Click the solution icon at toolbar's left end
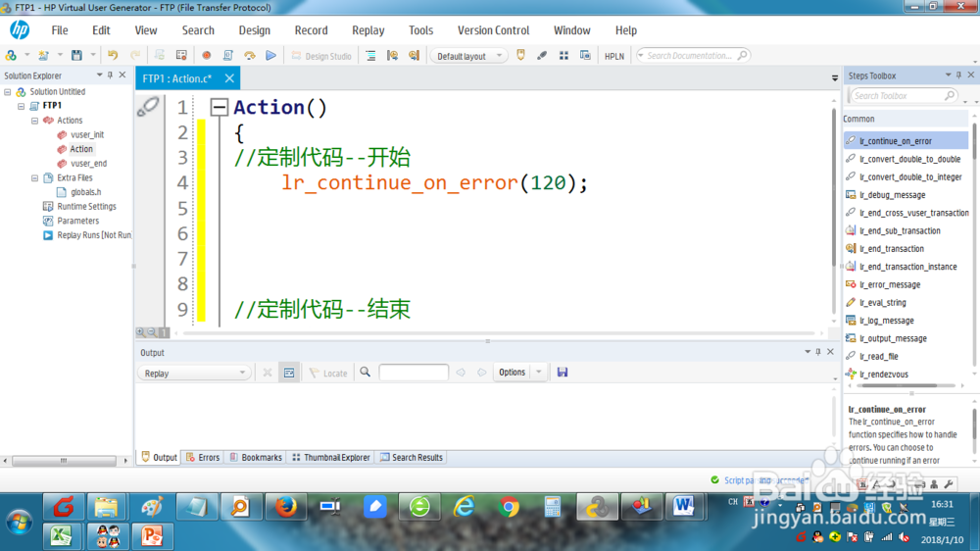Image resolution: width=980 pixels, height=551 pixels. coord(11,55)
